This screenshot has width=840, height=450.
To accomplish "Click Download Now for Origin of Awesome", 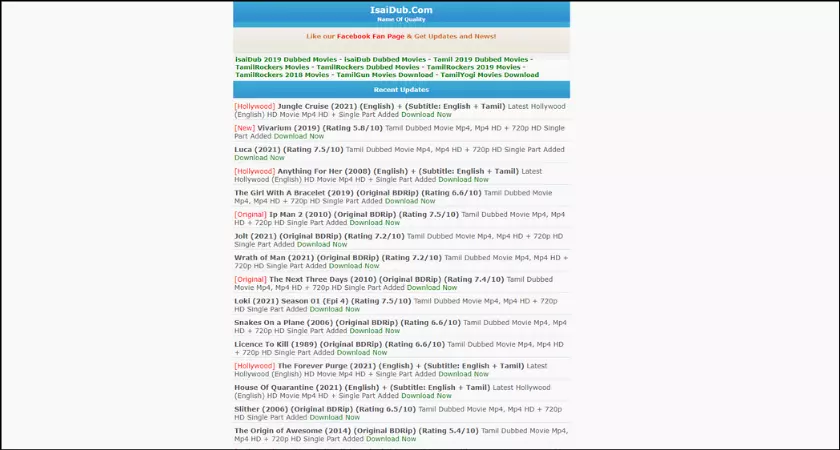I will point(391,439).
